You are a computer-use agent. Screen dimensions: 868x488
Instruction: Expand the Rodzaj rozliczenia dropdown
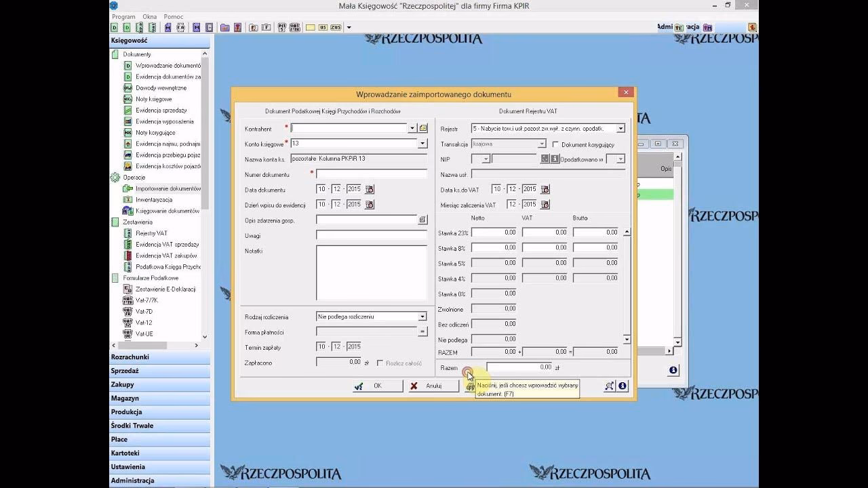422,317
